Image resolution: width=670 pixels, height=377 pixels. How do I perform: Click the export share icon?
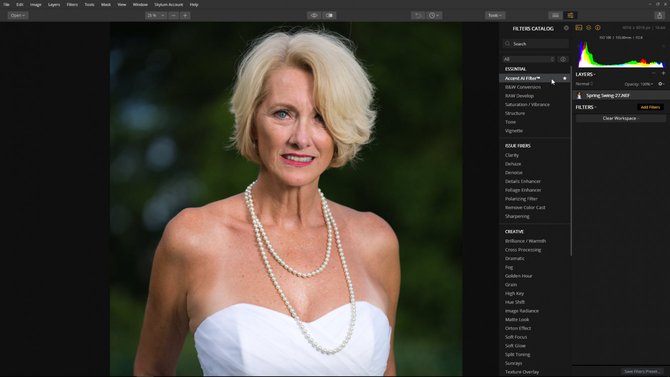point(659,15)
